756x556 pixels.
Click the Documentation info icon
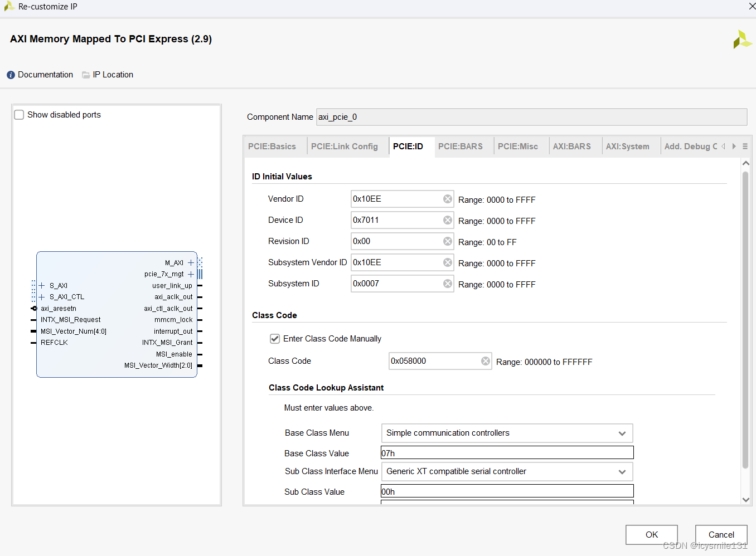tap(10, 74)
